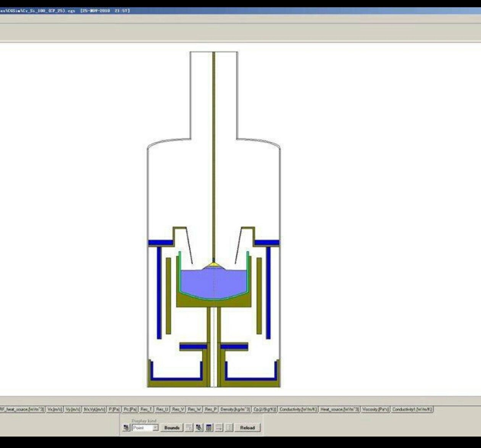
Task: Switch to the Res_U tab
Action: (x=162, y=409)
